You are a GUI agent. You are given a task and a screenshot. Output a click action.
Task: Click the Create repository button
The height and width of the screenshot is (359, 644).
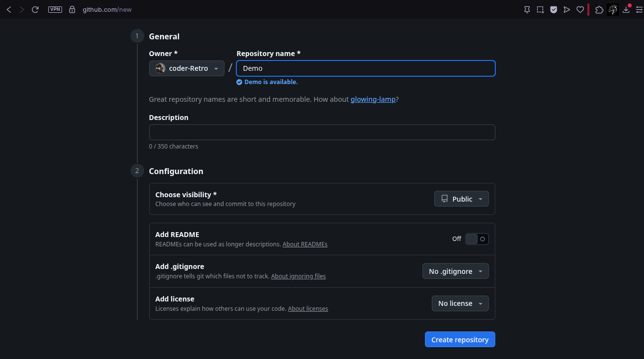coord(460,340)
